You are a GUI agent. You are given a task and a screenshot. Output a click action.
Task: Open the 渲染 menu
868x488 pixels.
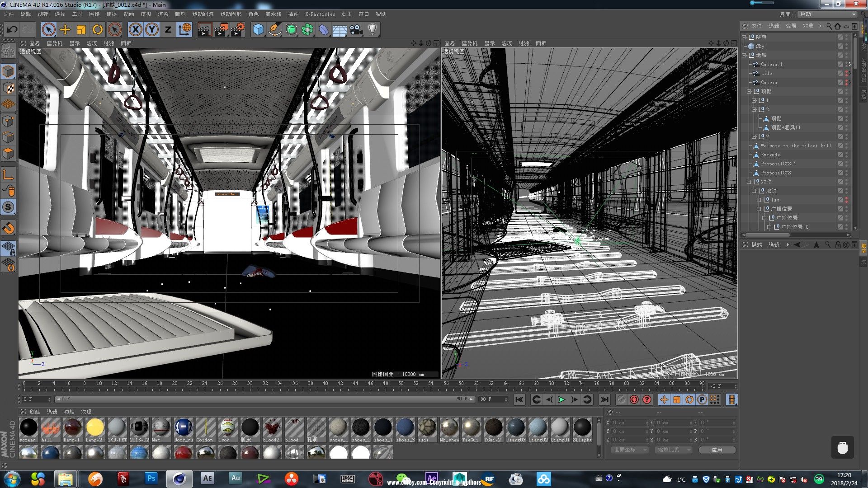(163, 14)
